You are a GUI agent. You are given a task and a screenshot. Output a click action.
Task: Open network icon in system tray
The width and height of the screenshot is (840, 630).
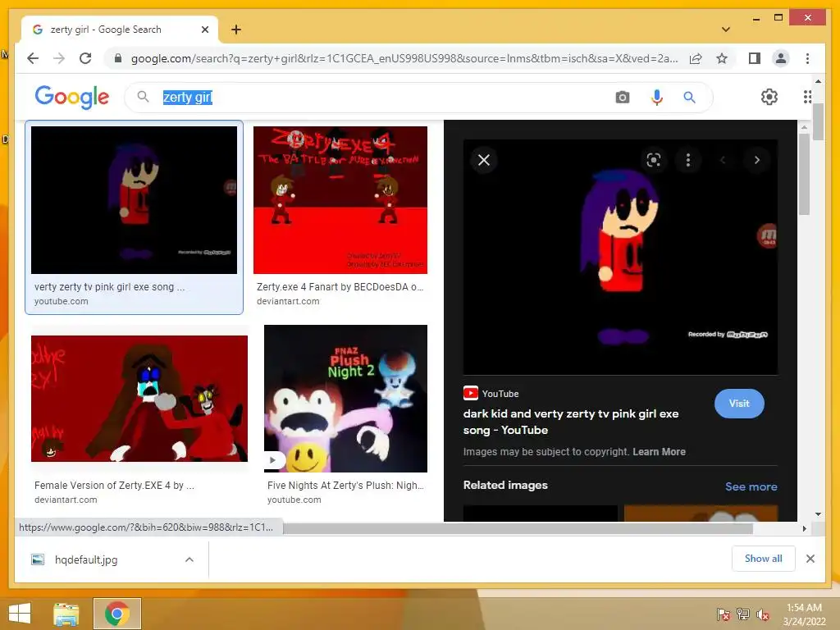[743, 614]
